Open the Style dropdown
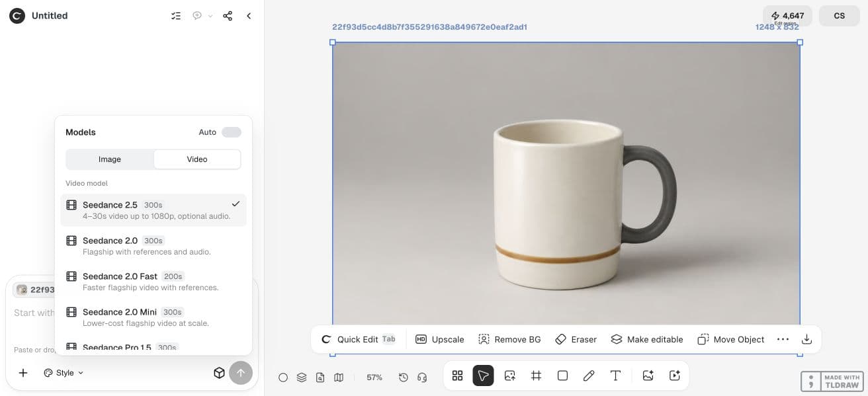The width and height of the screenshot is (868, 396). [64, 373]
